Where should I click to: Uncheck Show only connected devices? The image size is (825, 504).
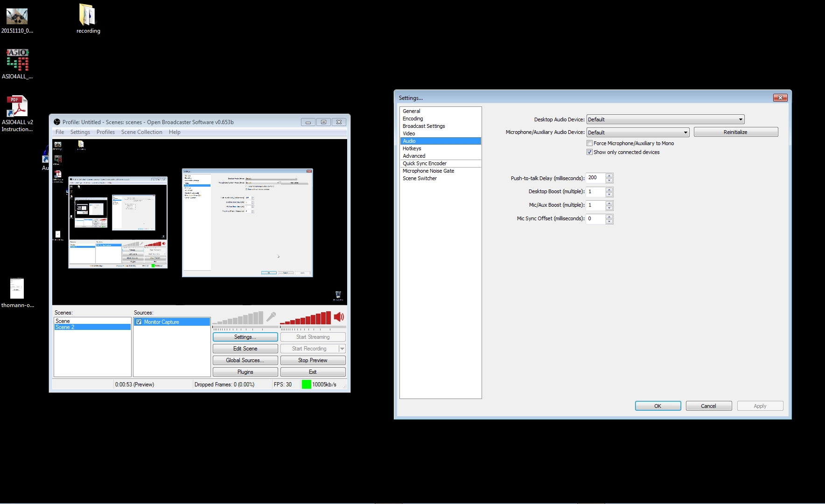pos(589,152)
